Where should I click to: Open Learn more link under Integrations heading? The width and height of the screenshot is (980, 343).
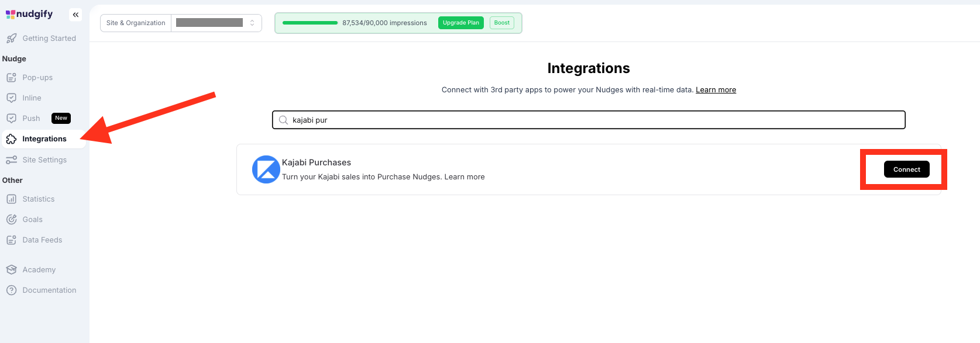716,90
